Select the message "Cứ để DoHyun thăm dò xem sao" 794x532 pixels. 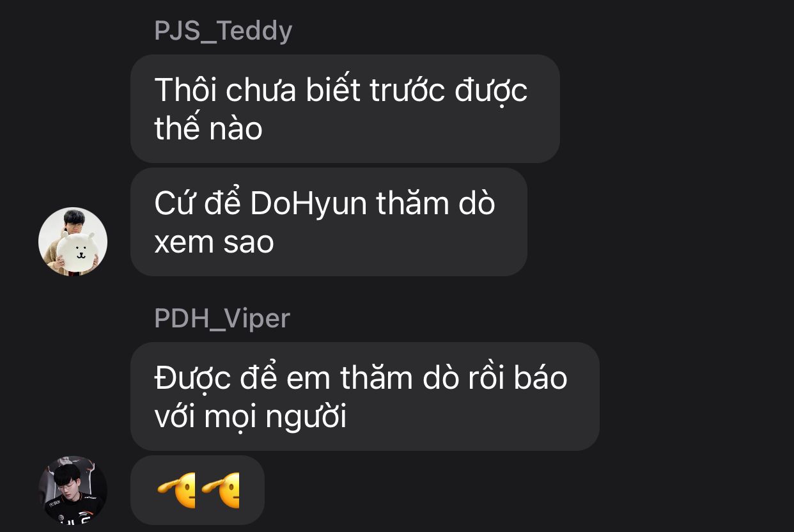329,222
